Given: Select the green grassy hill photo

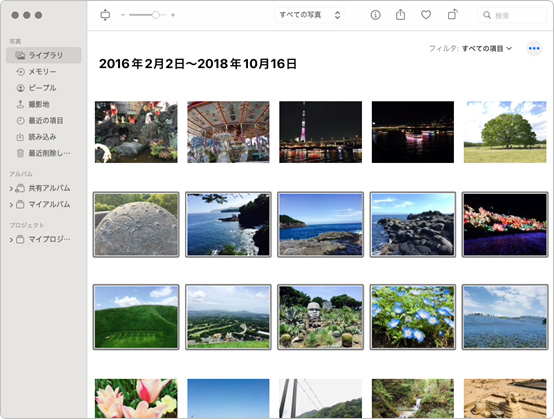Looking at the screenshot, I should pos(136,317).
